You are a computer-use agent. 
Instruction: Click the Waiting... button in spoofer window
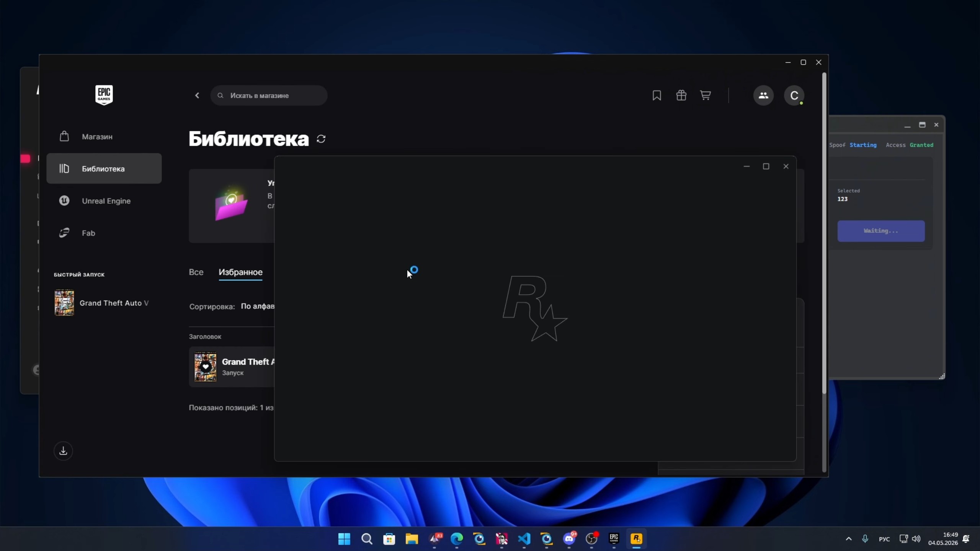coord(881,231)
